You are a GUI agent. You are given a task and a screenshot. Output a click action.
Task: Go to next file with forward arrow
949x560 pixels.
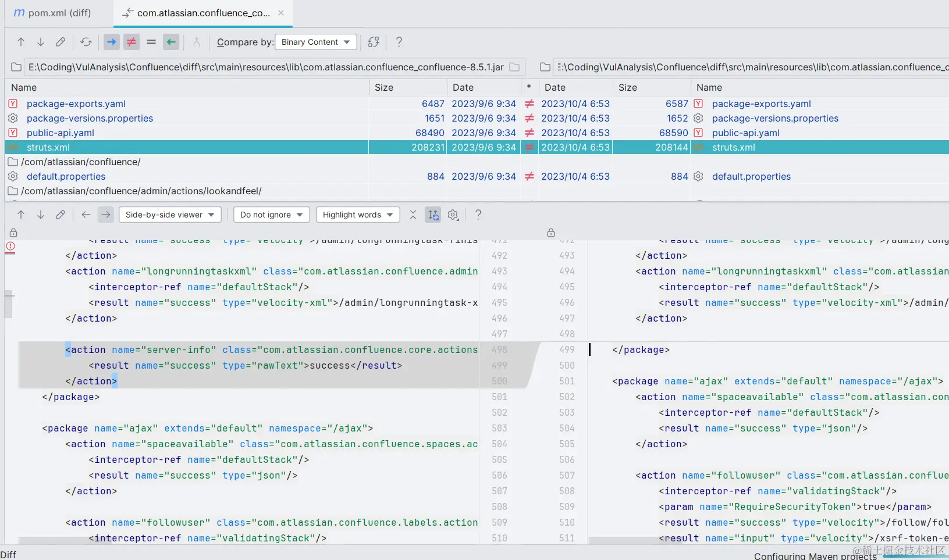click(x=106, y=215)
